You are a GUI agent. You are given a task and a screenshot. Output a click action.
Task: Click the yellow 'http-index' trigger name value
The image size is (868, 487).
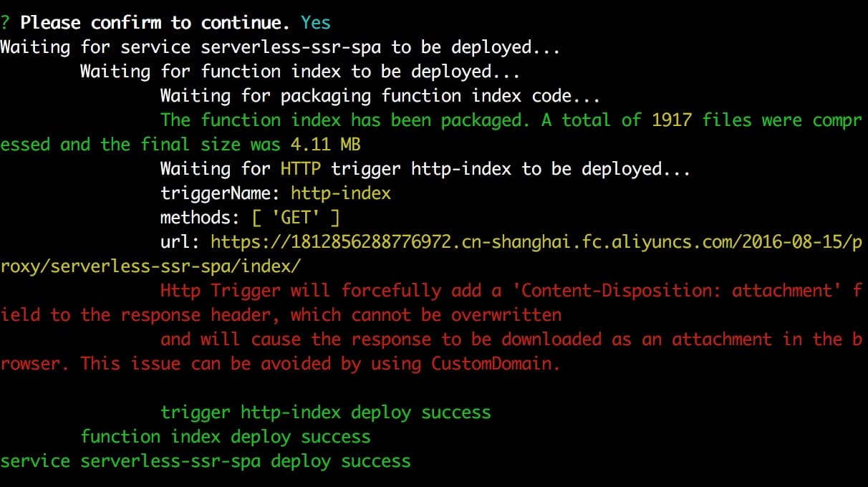pyautogui.click(x=341, y=193)
